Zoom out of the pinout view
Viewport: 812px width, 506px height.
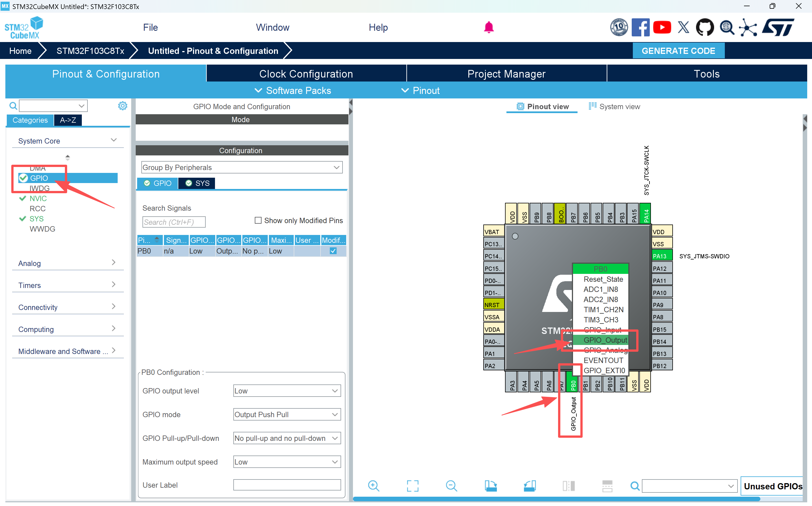[x=451, y=486]
